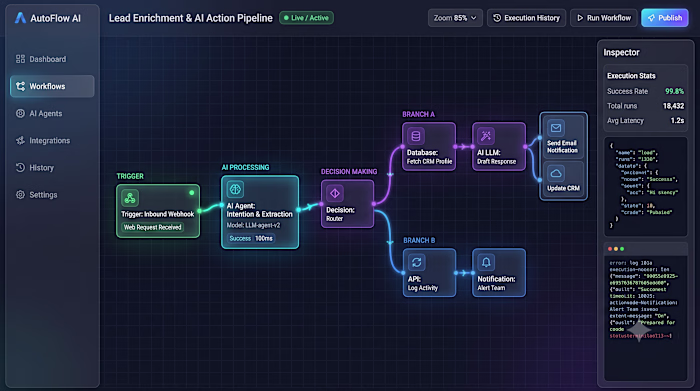Select the Update CRM node
The height and width of the screenshot is (391, 700).
click(x=563, y=179)
